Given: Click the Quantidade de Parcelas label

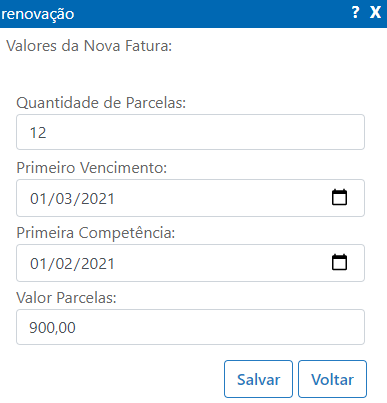Looking at the screenshot, I should click(101, 103).
